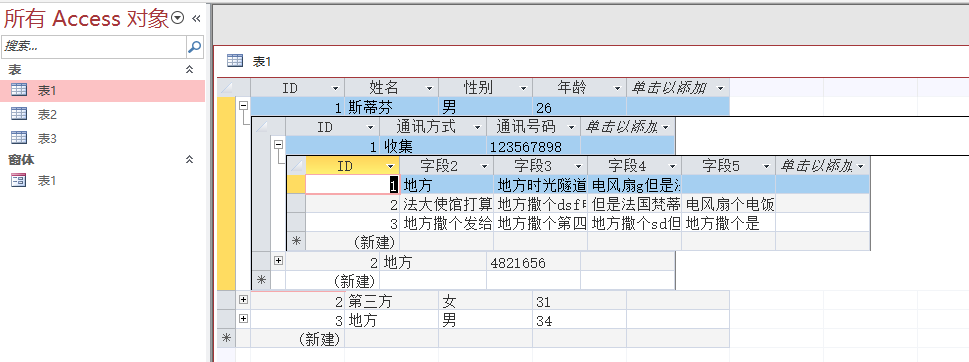The image size is (969, 362).
Task: Collapse the navigation pane with double chevron
Action: tap(197, 19)
